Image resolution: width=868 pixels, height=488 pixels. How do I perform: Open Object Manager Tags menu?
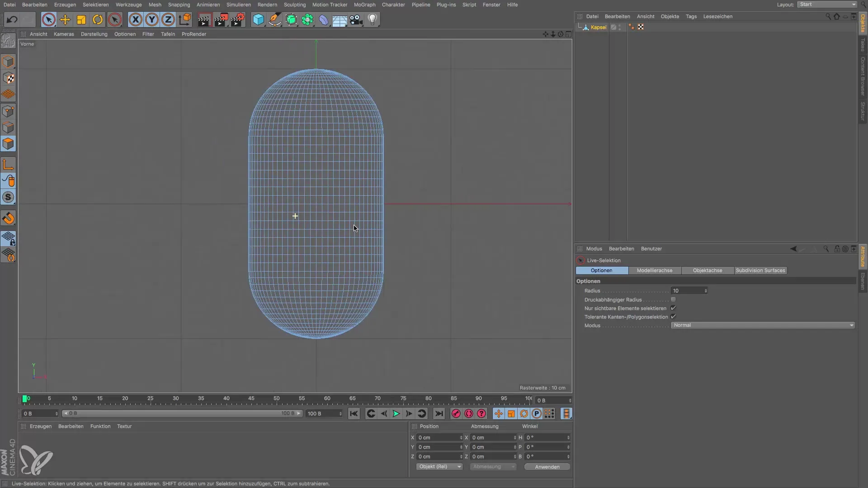coord(691,16)
